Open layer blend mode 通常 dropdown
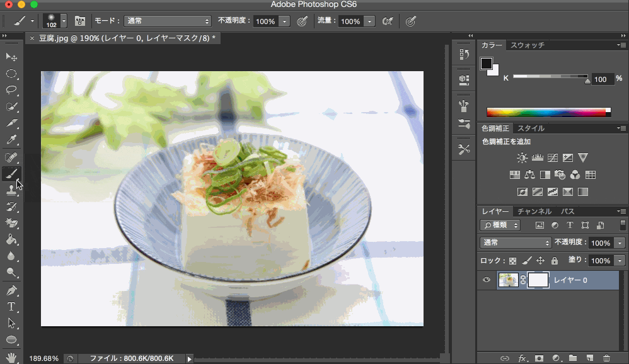This screenshot has height=364, width=629. point(515,242)
